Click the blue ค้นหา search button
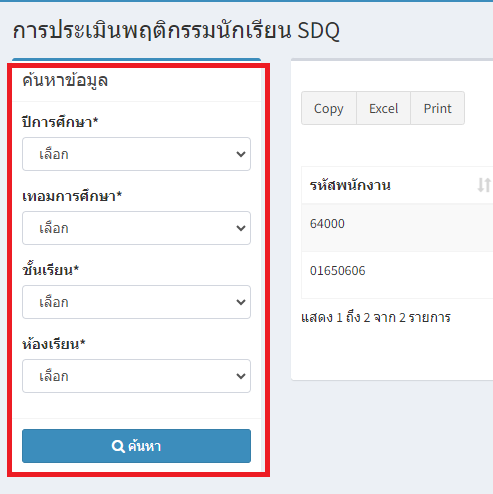This screenshot has height=494, width=493. click(136, 446)
